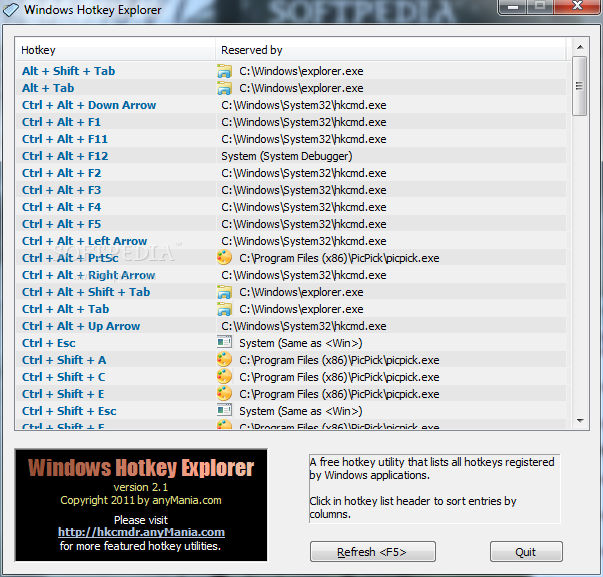The width and height of the screenshot is (603, 577).
Task: Select the Ctrl + Alt + F5 hotkey
Action: [x=62, y=224]
